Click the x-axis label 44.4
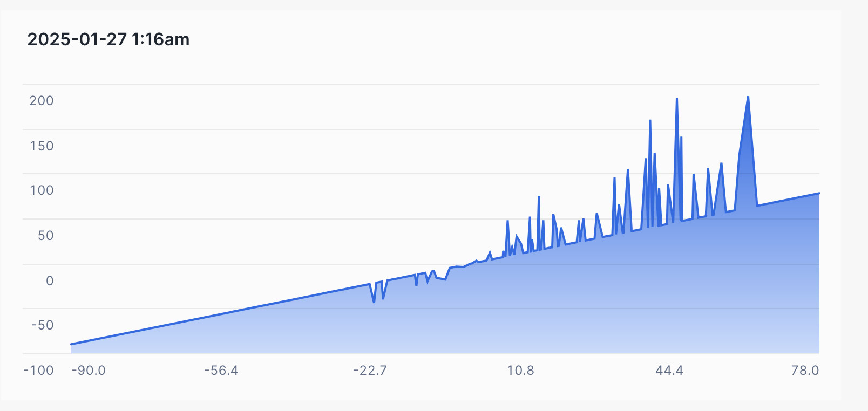This screenshot has width=868, height=411. [x=669, y=371]
